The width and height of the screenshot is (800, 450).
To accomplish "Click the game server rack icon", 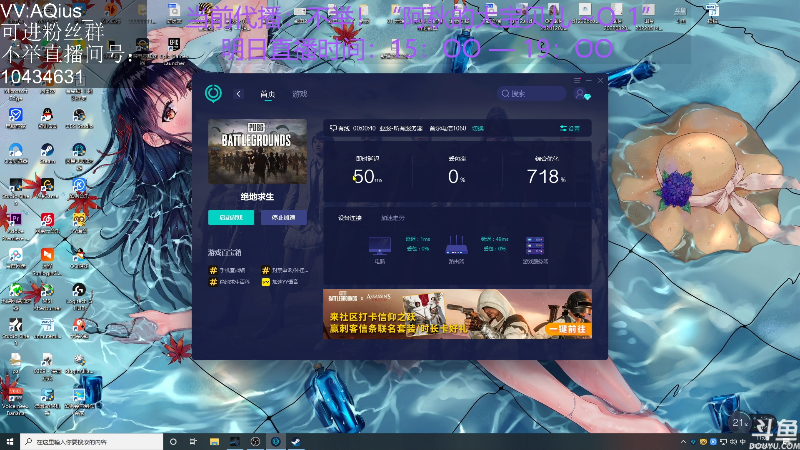I will (x=535, y=246).
